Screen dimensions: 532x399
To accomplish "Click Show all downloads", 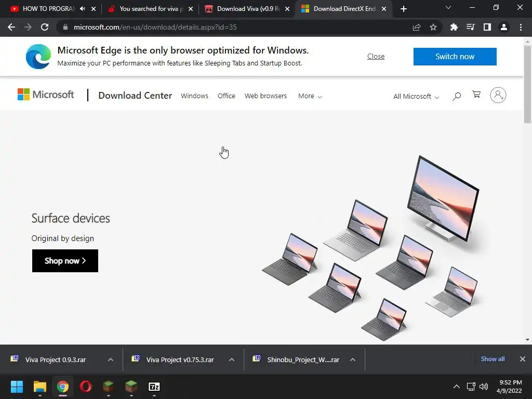I will point(493,359).
